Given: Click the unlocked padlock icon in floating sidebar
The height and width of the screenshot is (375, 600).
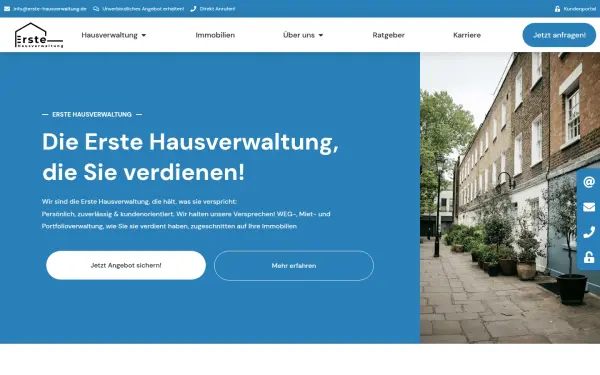Looking at the screenshot, I should point(589,257).
